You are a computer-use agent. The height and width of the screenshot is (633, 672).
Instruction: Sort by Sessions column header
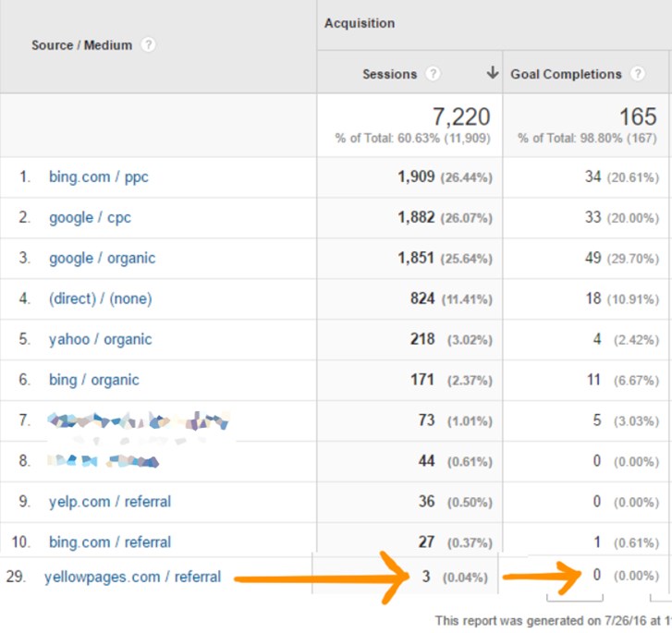[x=389, y=74]
